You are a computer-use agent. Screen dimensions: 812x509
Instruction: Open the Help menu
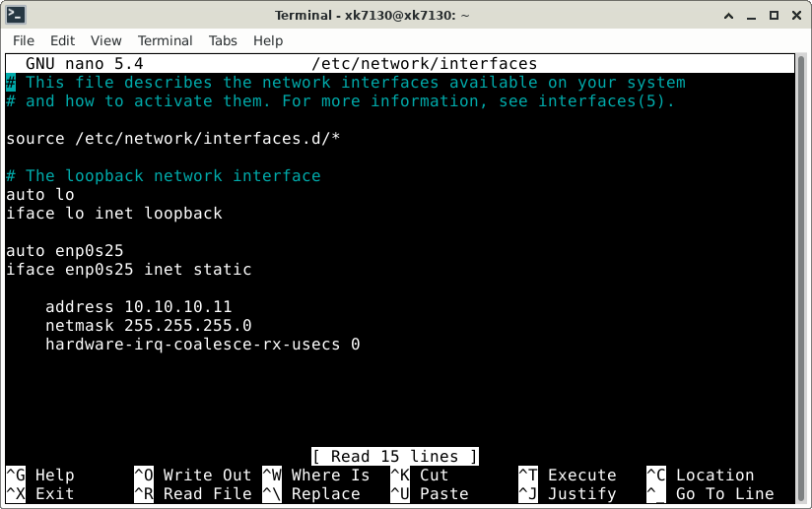[268, 41]
